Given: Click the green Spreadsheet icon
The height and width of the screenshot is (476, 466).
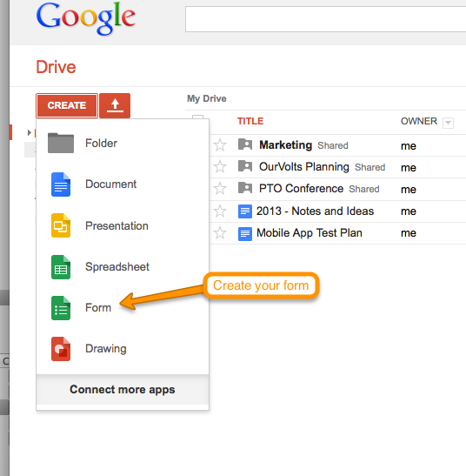Looking at the screenshot, I should (x=61, y=267).
